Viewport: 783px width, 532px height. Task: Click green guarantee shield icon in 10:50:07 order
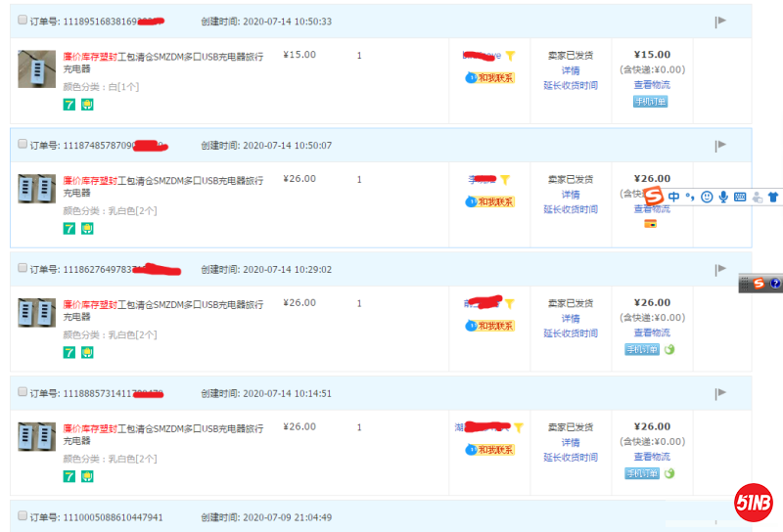point(87,229)
